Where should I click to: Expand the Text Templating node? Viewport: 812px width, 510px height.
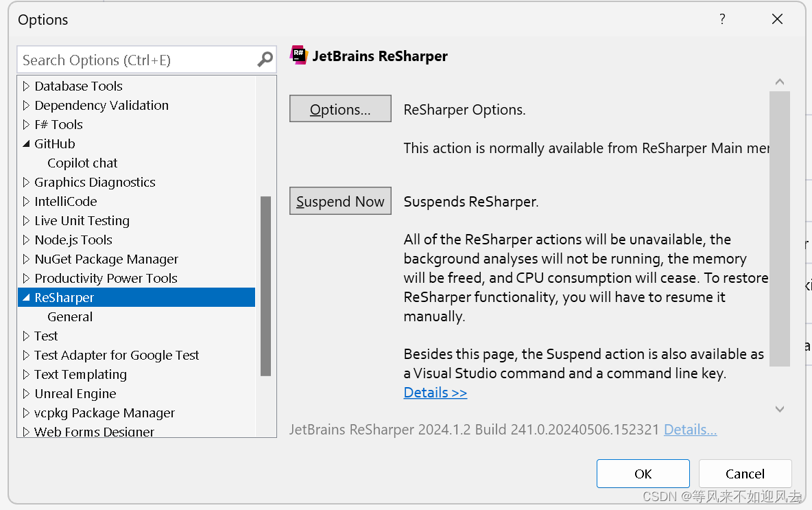tap(26, 374)
